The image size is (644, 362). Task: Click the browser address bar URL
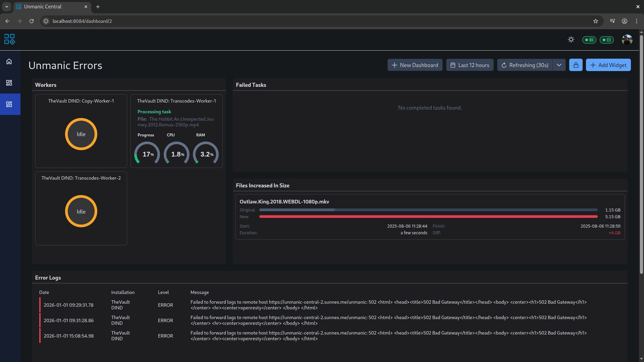(82, 21)
